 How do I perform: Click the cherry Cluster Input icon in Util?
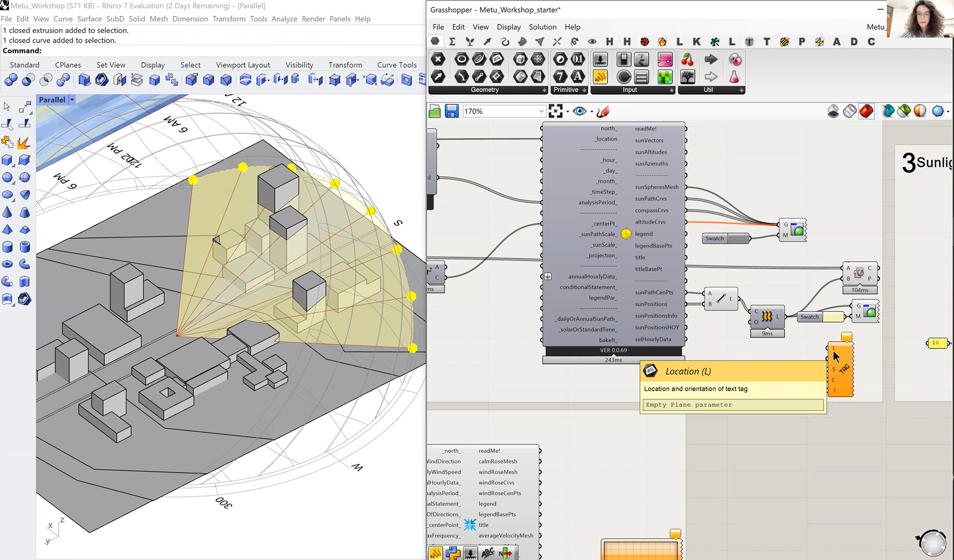point(688,60)
